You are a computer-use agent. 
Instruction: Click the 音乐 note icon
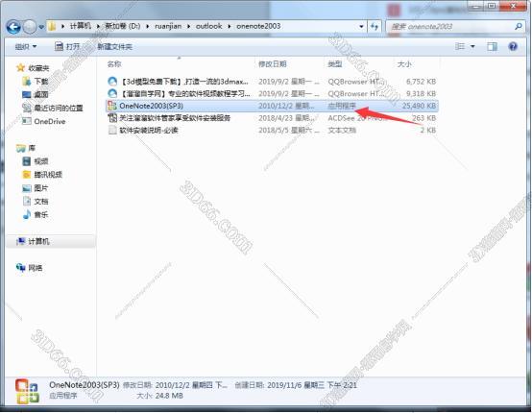pyautogui.click(x=27, y=214)
